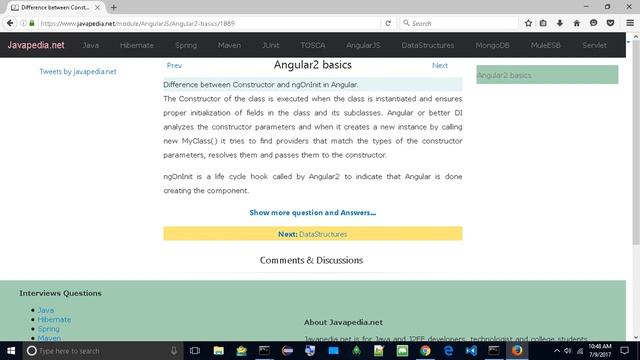Viewport: 640px width, 360px height.
Task: Open Tweets by javapedia.net link
Action: [x=78, y=71]
